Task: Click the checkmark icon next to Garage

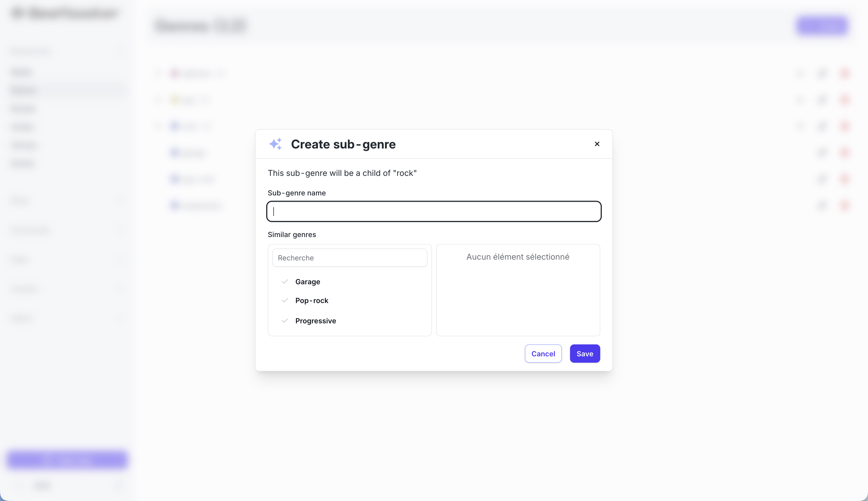Action: point(285,281)
